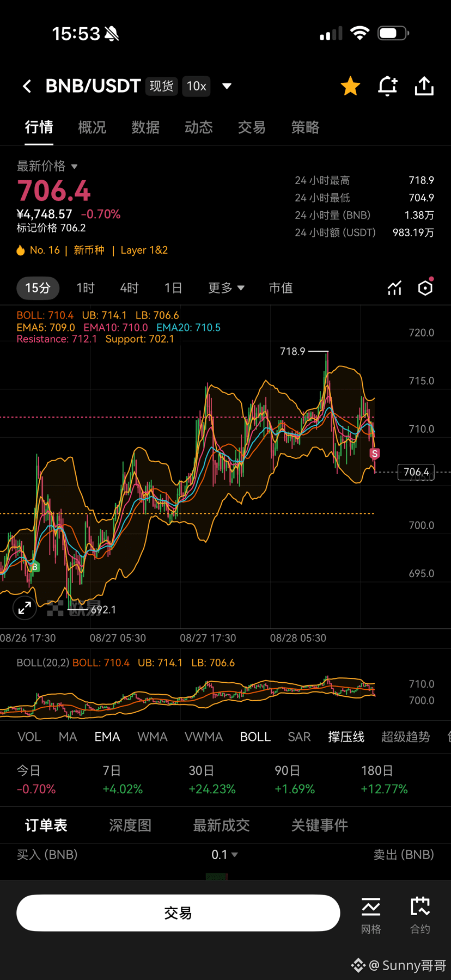The width and height of the screenshot is (451, 980).
Task: Toggle the SAR indicator
Action: point(299,737)
